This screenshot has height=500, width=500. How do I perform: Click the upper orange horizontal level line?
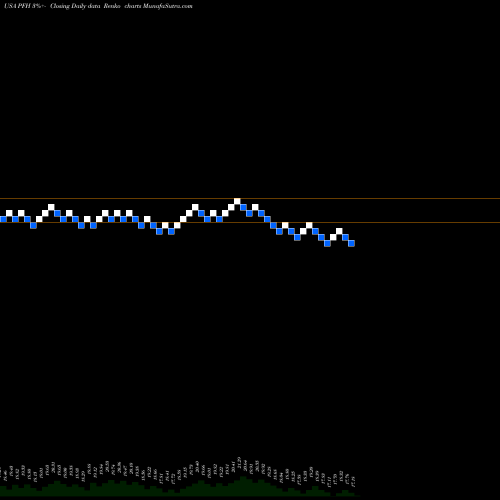tap(250, 199)
